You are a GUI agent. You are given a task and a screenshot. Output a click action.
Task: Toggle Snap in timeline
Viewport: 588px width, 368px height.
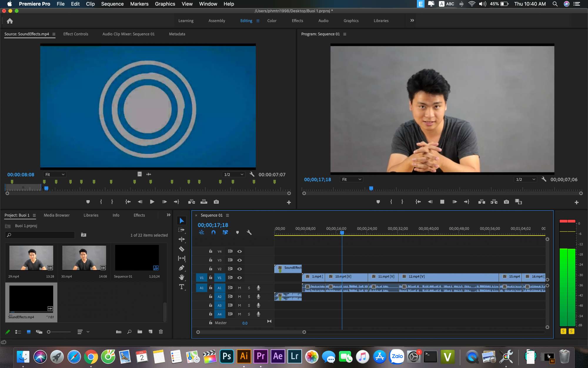(213, 233)
